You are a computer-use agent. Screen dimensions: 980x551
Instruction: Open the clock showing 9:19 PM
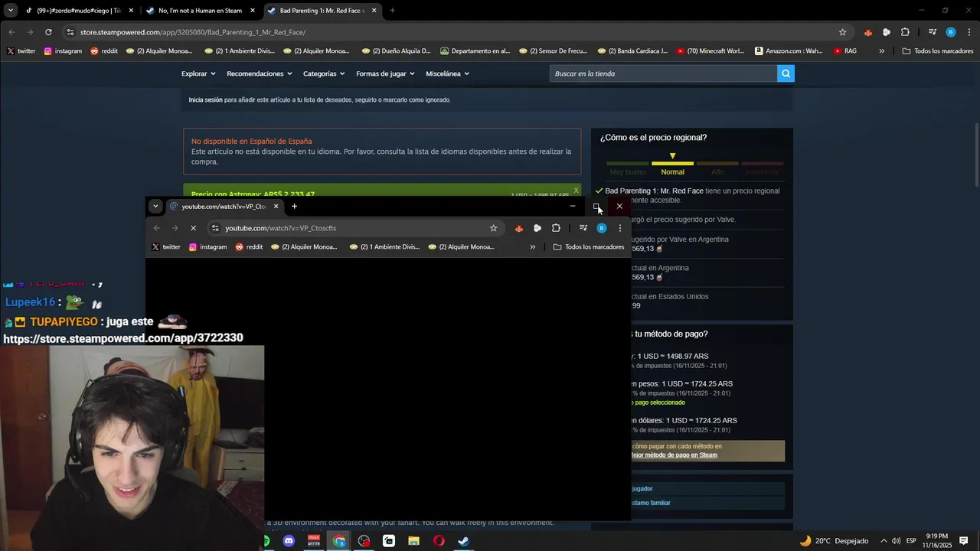(937, 541)
